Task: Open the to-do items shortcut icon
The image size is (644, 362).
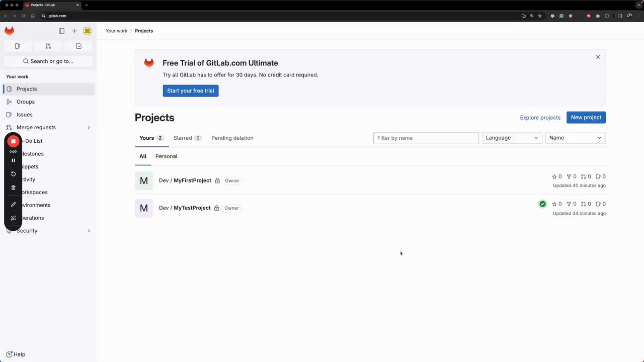Action: pyautogui.click(x=79, y=46)
